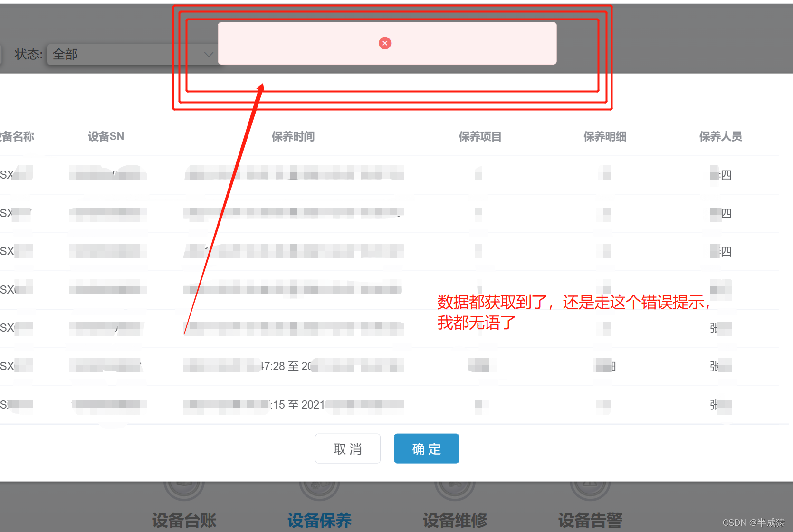
Task: Click the 设备保养 circular icon
Action: click(319, 490)
